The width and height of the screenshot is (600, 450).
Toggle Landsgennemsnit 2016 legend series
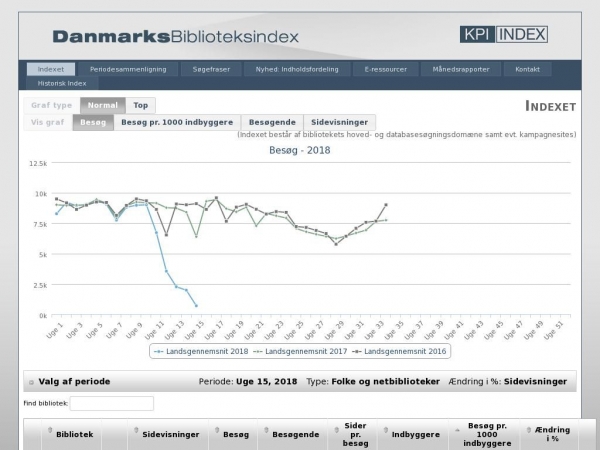(399, 351)
